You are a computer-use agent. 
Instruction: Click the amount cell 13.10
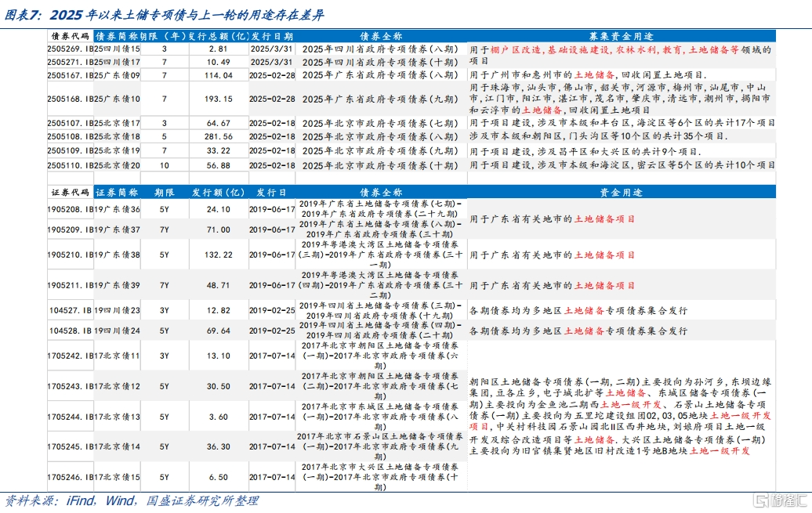(x=219, y=356)
